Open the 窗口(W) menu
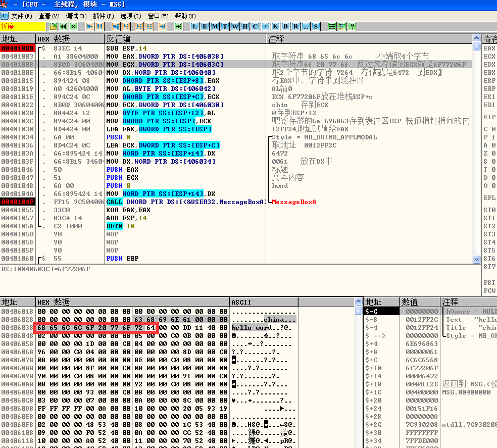Viewport: 497px width, 448px height. (x=158, y=16)
